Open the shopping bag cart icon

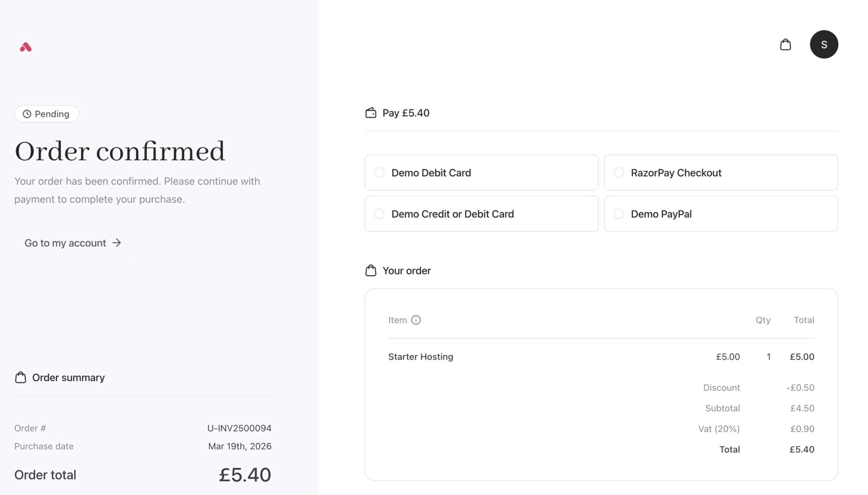(x=785, y=45)
